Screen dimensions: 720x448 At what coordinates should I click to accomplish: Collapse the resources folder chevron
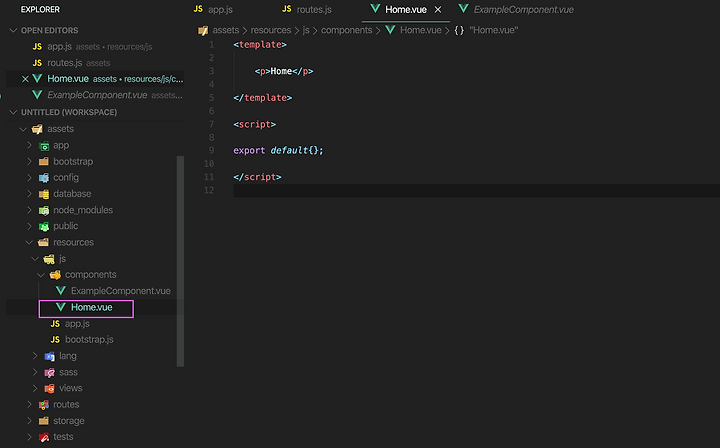[x=29, y=242]
